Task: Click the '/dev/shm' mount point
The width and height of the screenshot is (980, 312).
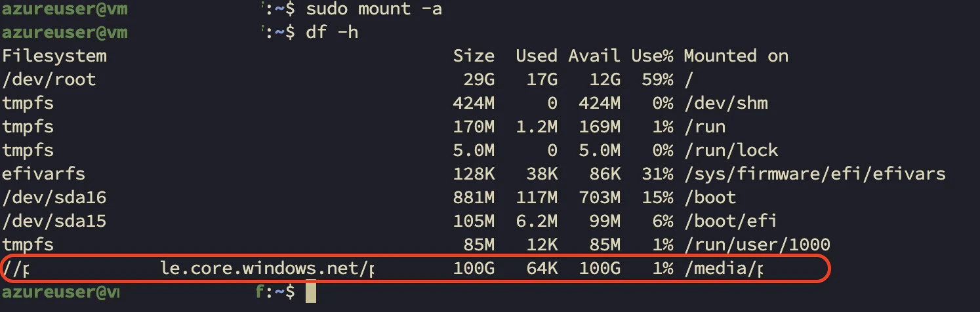Action: point(725,104)
